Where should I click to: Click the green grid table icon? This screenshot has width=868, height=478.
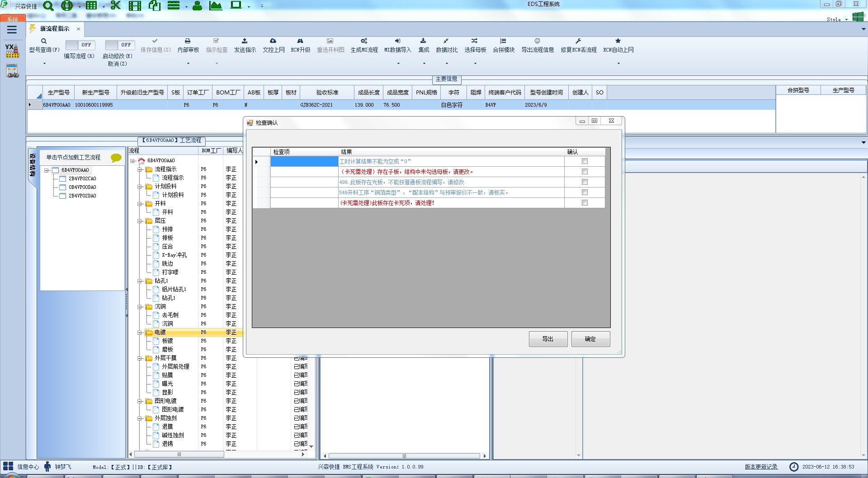tap(91, 5)
